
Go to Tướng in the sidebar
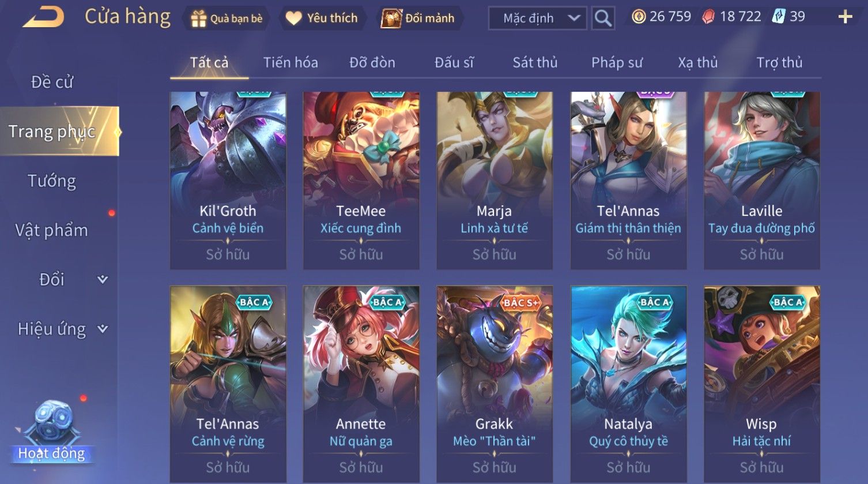pos(52,181)
